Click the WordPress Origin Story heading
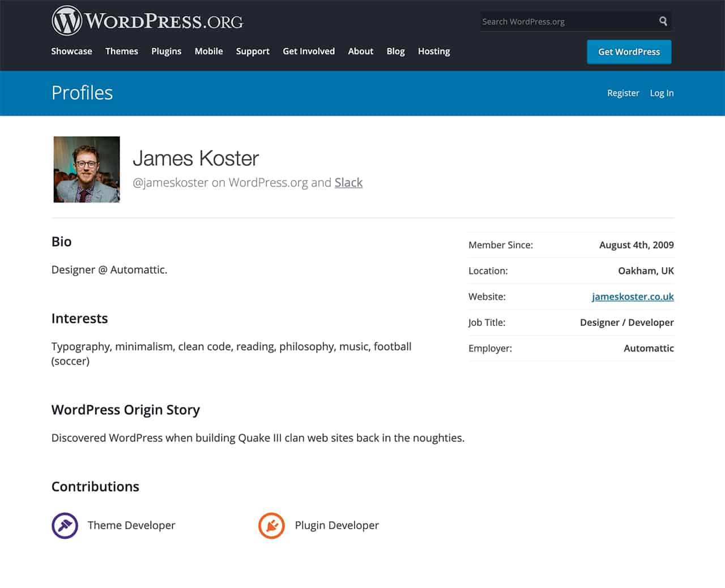The width and height of the screenshot is (725, 588). click(126, 410)
